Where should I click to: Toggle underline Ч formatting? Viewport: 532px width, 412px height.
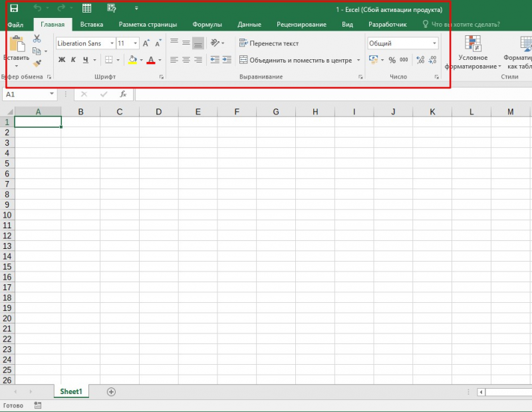pyautogui.click(x=86, y=60)
